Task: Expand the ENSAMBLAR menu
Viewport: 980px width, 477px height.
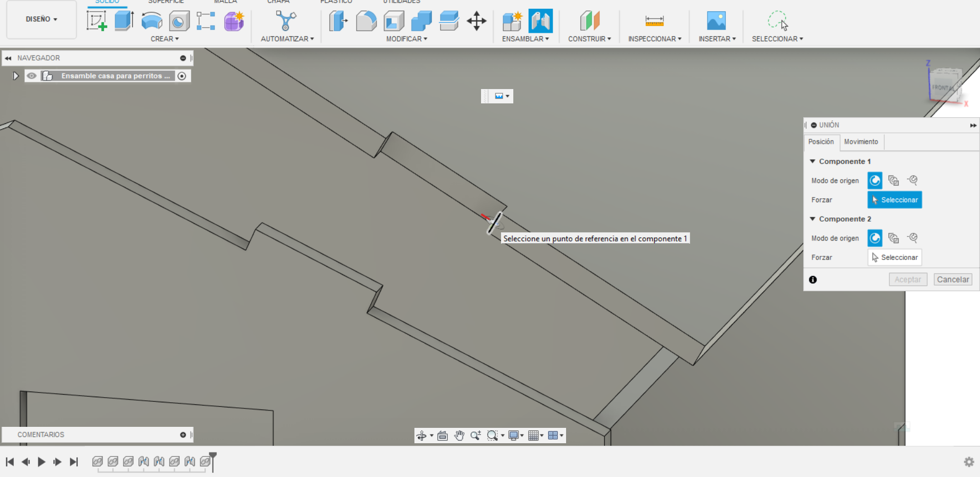Action: 526,39
